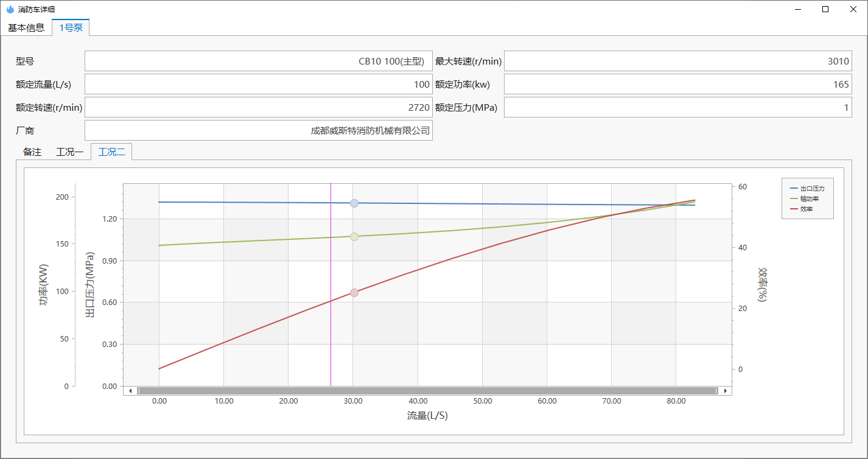The height and width of the screenshot is (459, 868).
Task: Open the 备注 sub-tab
Action: click(32, 152)
